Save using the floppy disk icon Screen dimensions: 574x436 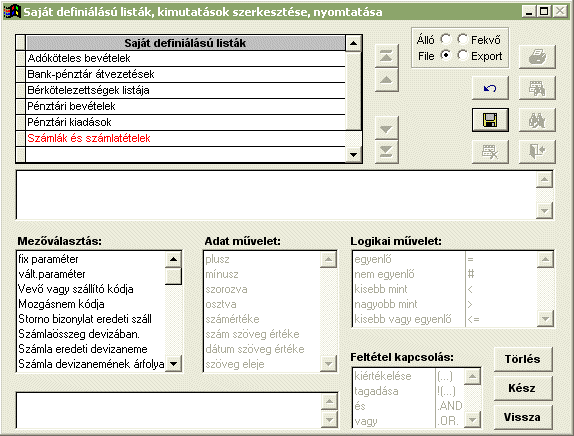coord(490,120)
